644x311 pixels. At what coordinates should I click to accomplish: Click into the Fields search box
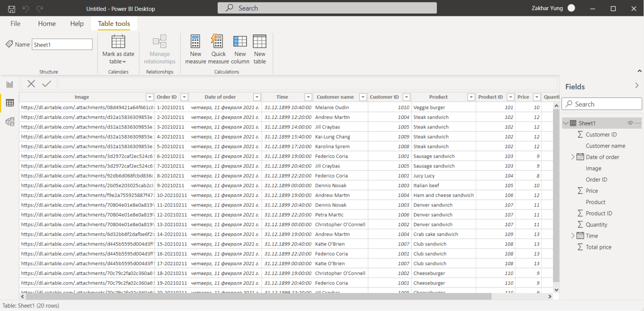pyautogui.click(x=602, y=104)
